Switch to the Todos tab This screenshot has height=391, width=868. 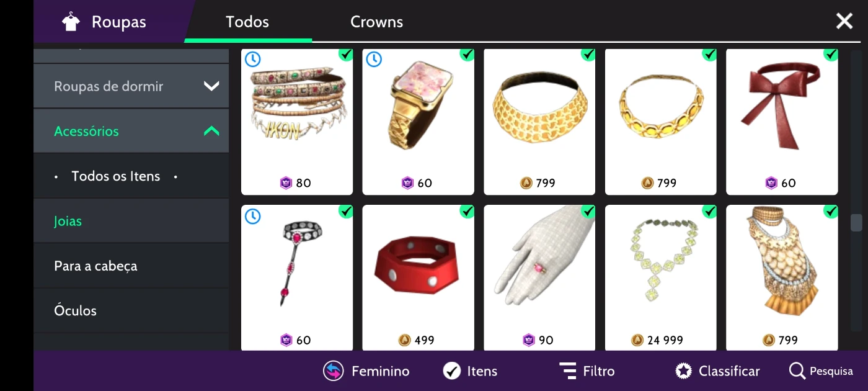pos(247,22)
